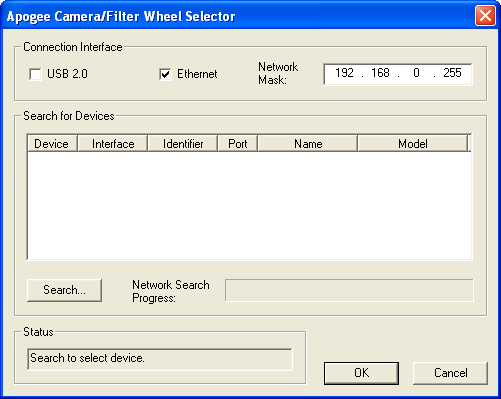
Task: Sort by the Device column header
Action: click(52, 144)
